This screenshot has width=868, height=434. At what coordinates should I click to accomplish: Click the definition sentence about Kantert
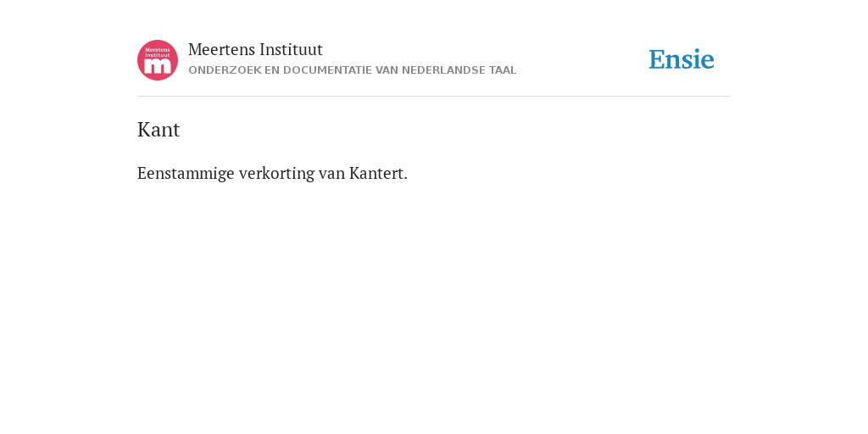click(272, 173)
